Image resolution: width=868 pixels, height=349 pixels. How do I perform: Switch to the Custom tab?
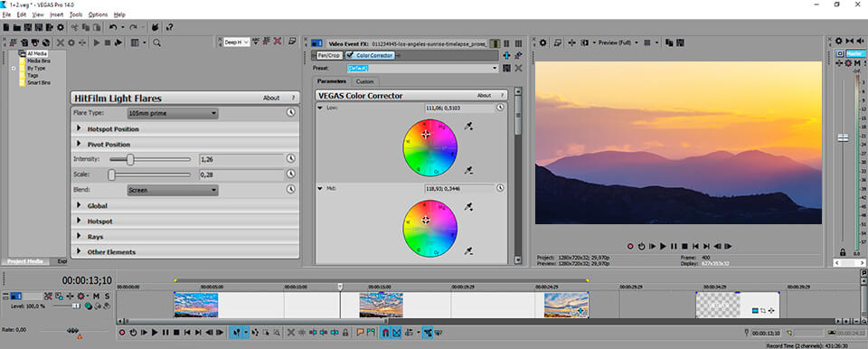364,81
